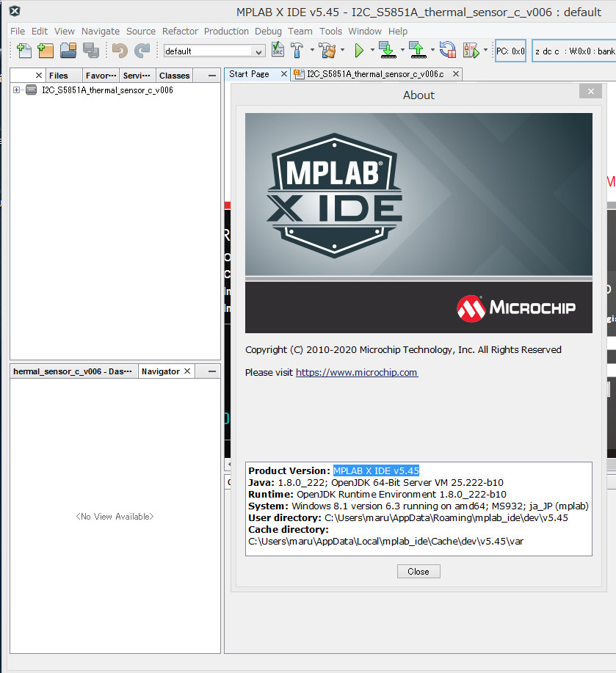Click the MPLAB X app icon in title bar
Viewport: 616px width, 673px height.
pyautogui.click(x=15, y=11)
